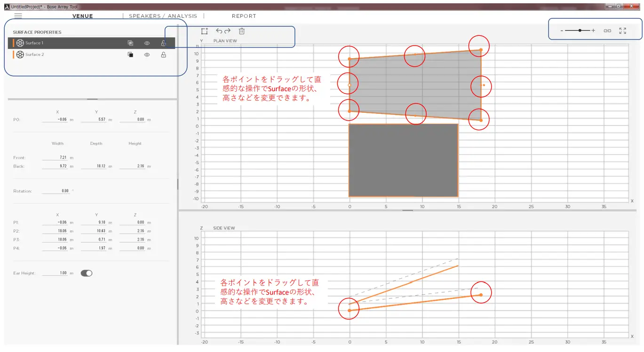Click the fullscreen expand icon

coord(623,31)
